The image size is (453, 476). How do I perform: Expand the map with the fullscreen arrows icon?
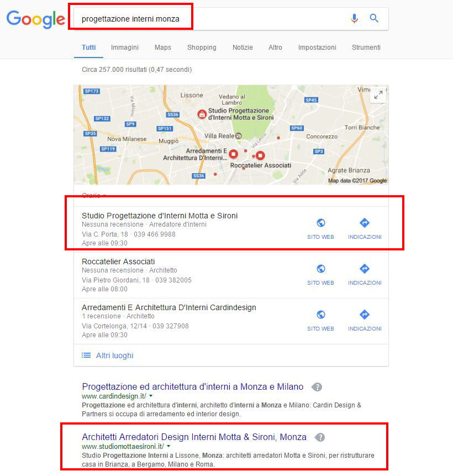378,95
